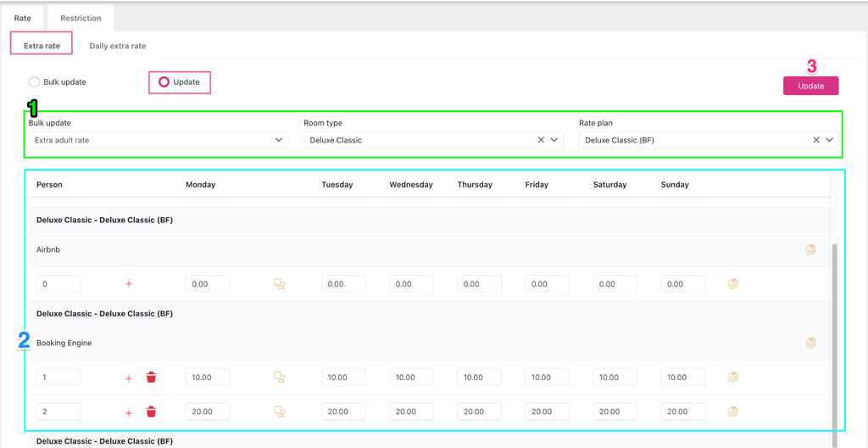Click the Booking Engine channel row label
Screen dimensions: 868x448
click(64, 343)
